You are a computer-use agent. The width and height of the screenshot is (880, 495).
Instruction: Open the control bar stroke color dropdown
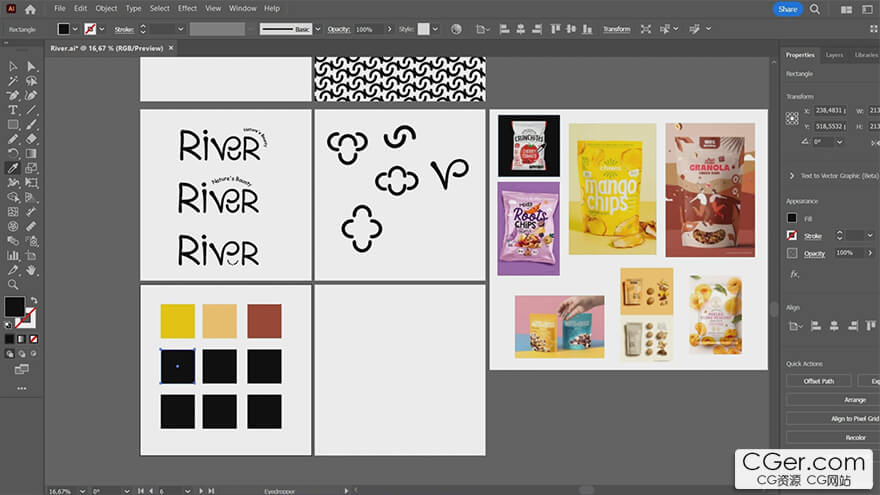coord(102,29)
